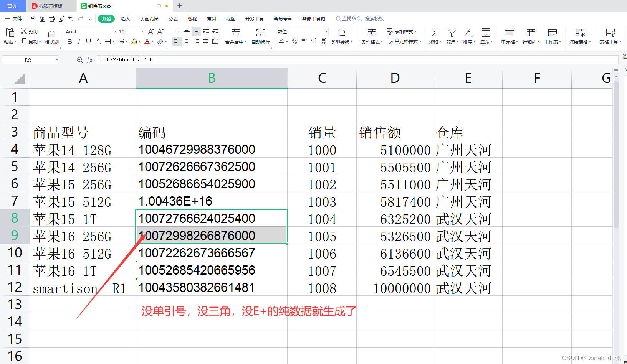The height and width of the screenshot is (364, 627).
Task: Click Type Conversion (类型转换) icon
Action: [x=341, y=33]
